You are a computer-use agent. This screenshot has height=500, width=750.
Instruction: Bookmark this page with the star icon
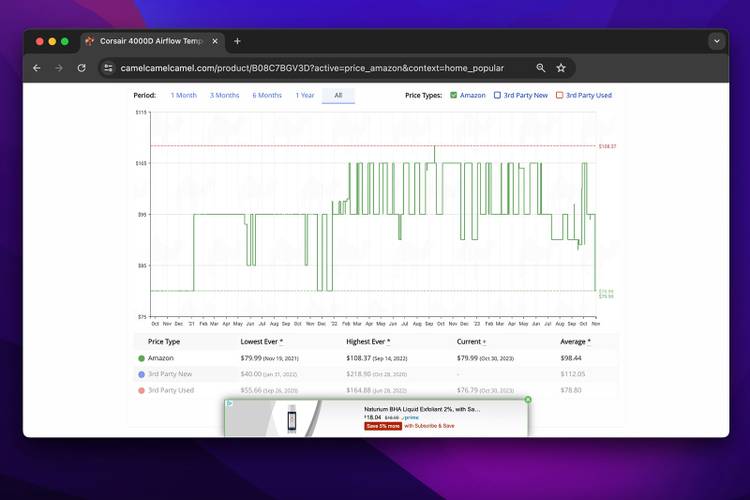coord(561,68)
